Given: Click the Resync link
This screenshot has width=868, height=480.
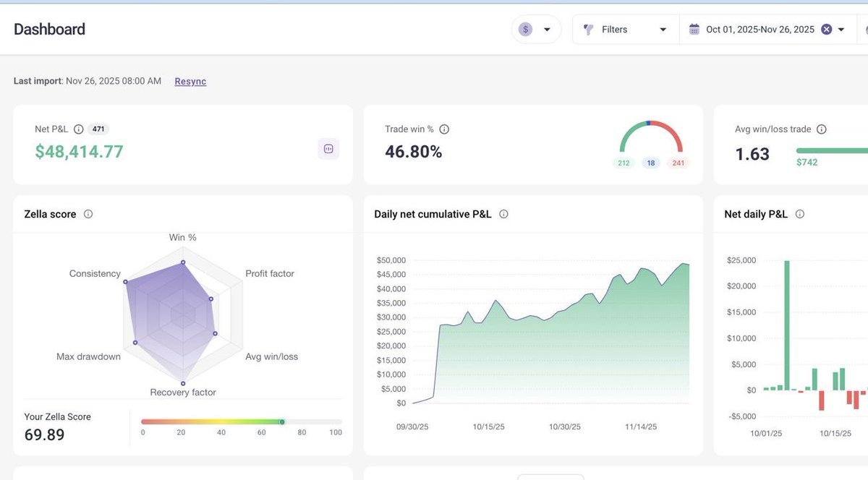Looking at the screenshot, I should click(x=190, y=82).
